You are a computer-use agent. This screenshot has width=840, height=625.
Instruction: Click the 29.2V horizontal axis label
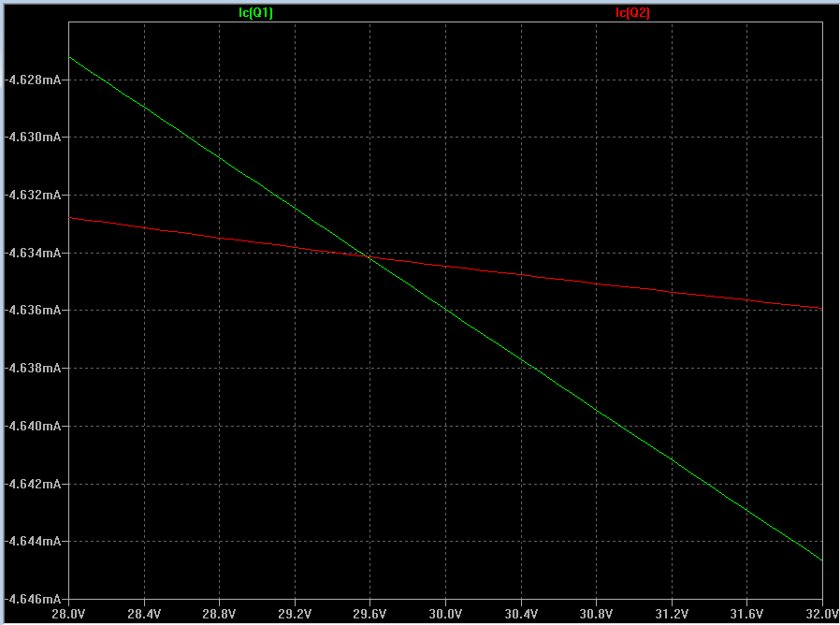294,614
